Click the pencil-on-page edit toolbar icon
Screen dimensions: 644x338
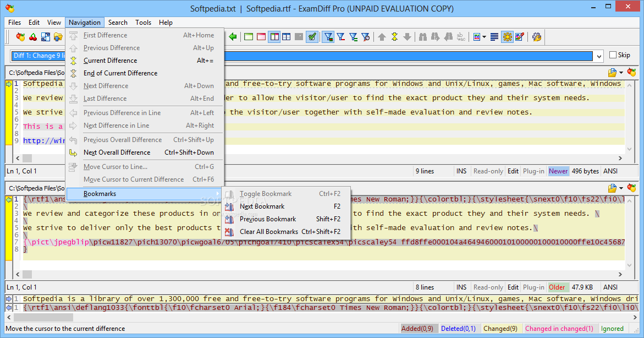[x=520, y=37]
